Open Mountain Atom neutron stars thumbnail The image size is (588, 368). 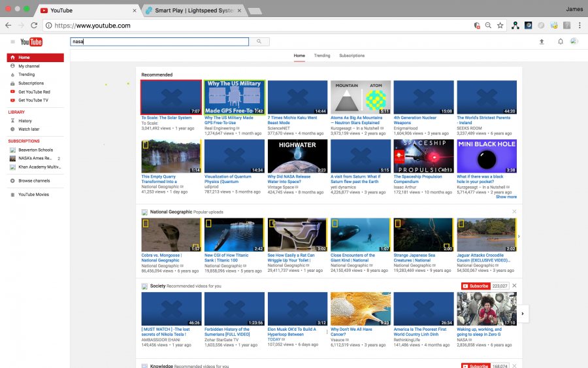pos(361,97)
